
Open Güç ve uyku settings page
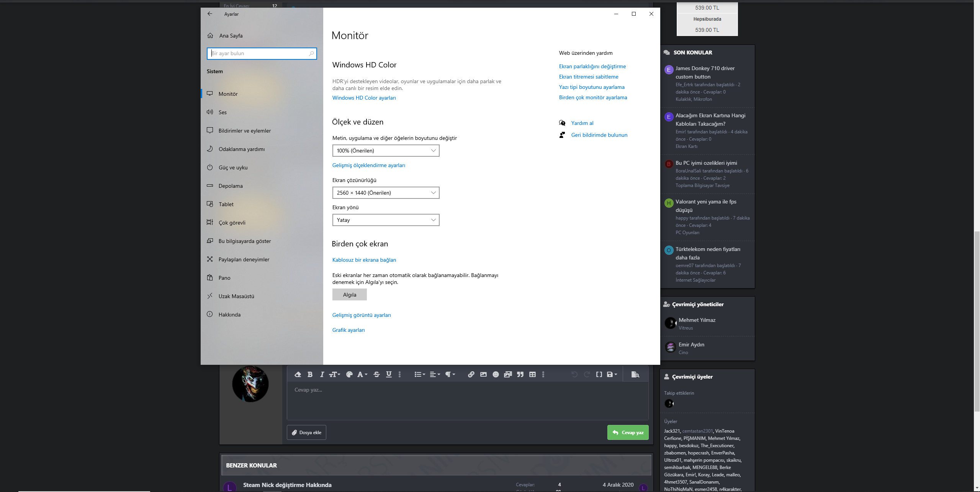click(233, 167)
